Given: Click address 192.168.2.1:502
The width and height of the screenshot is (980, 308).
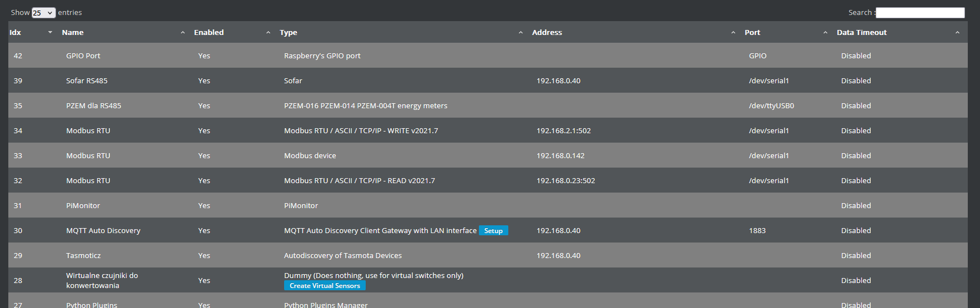Looking at the screenshot, I should pos(563,130).
